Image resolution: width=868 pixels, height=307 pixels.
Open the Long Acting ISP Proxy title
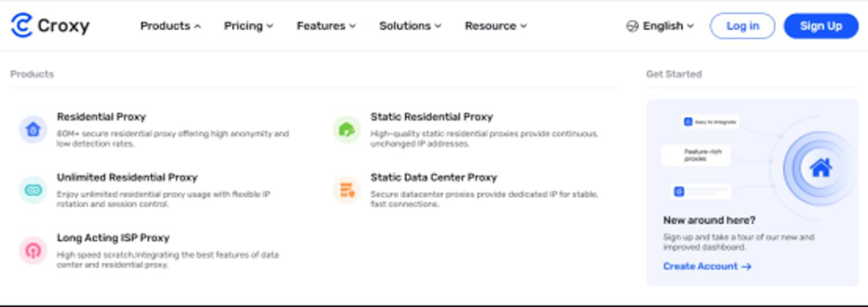pos(113,238)
